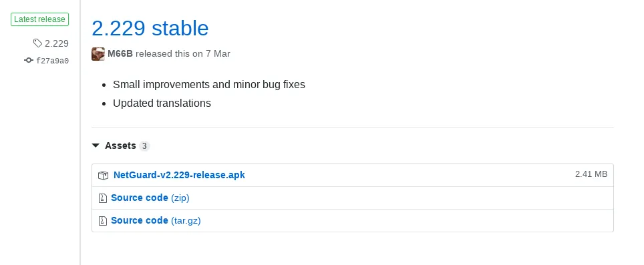Screen dimensions: 644x265
Task: Click the commit icon next to f27a9a0
Action: [28, 60]
